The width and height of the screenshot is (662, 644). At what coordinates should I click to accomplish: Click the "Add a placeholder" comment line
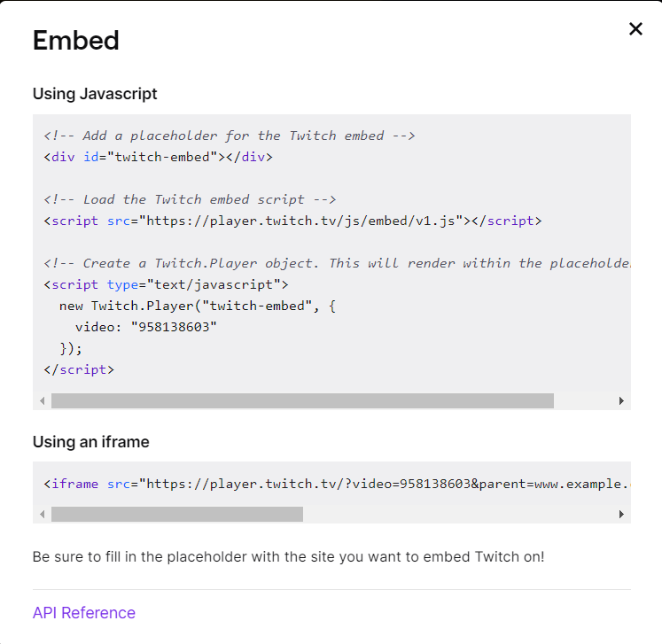click(x=230, y=136)
